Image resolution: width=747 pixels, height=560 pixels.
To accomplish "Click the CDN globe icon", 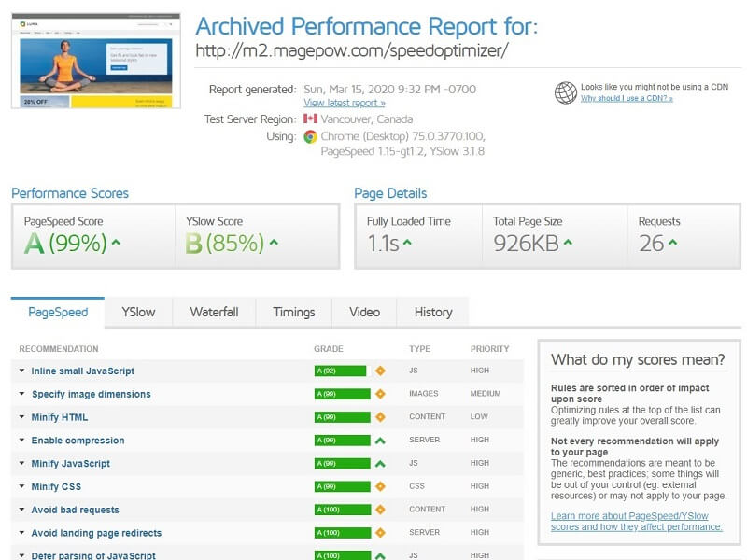I will coord(565,92).
